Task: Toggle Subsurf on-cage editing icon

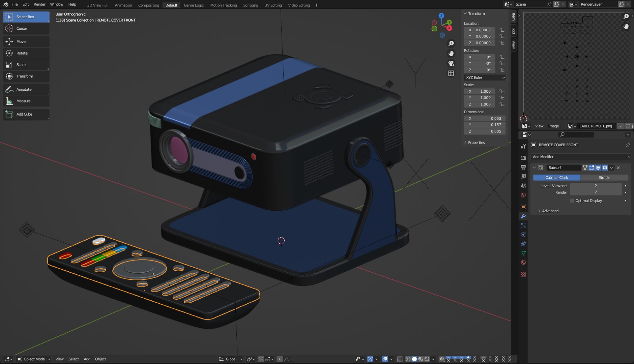Action: point(585,168)
